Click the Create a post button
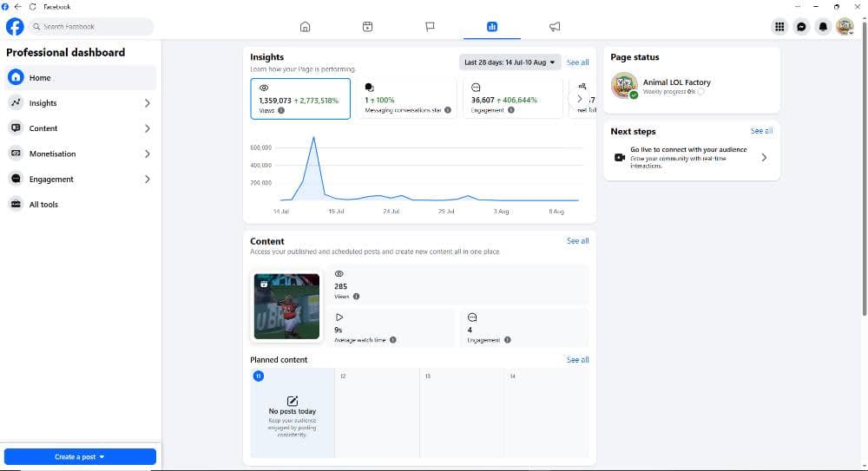 coord(80,456)
